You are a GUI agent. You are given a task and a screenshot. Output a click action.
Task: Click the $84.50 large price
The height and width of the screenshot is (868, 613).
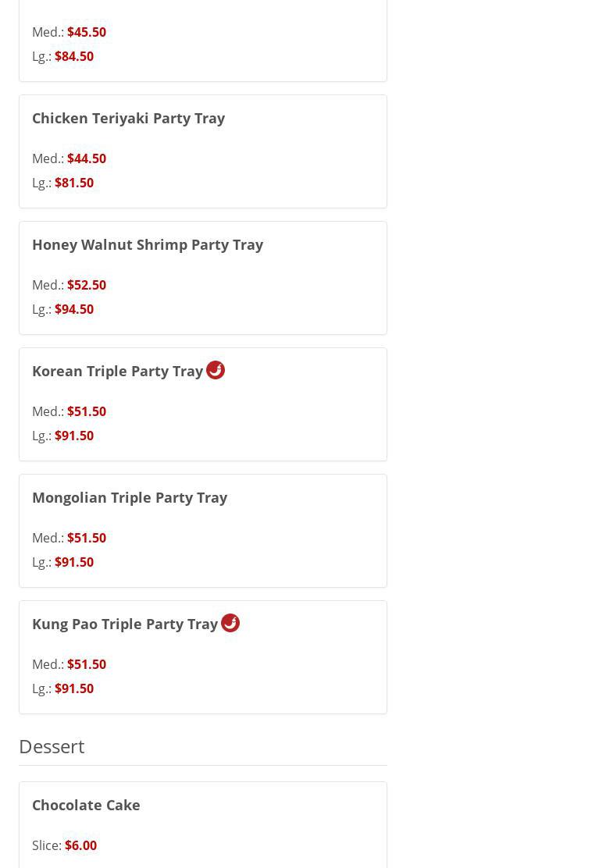(x=74, y=56)
